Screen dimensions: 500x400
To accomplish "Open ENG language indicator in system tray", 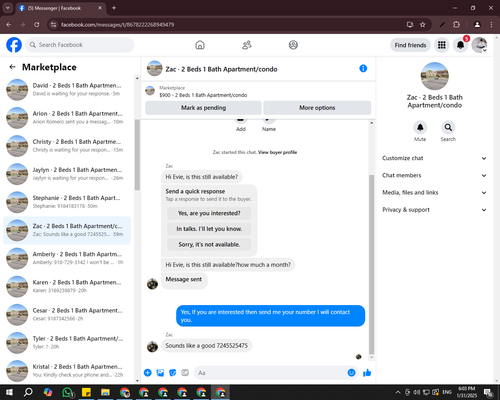I will coord(447,392).
